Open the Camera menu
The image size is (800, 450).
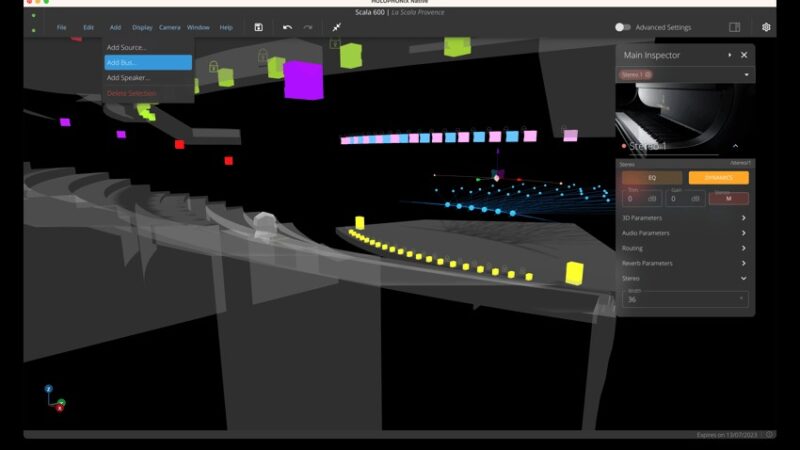[x=170, y=27]
